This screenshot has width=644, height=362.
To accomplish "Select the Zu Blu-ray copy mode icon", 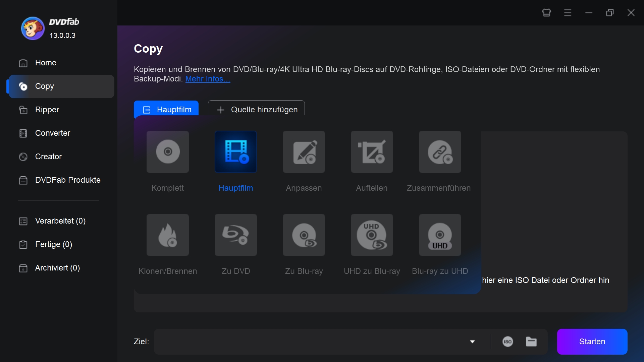I will click(304, 235).
